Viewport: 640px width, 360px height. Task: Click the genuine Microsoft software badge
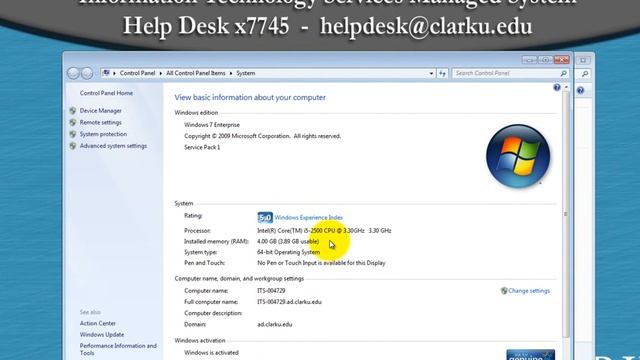[530, 355]
